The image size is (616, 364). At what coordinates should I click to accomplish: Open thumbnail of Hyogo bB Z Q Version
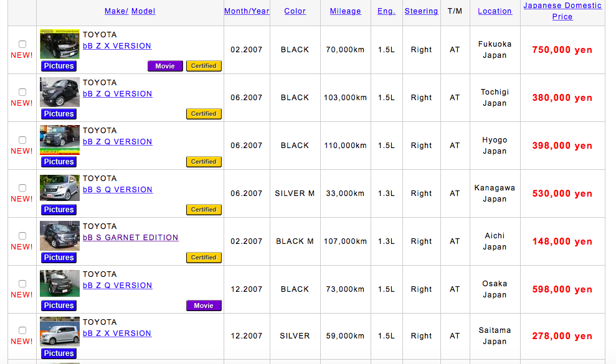(60, 139)
